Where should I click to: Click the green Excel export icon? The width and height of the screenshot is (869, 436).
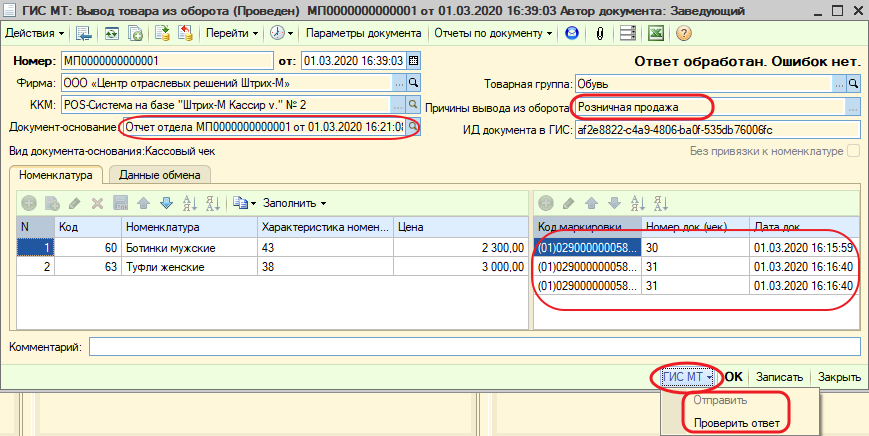(x=657, y=33)
